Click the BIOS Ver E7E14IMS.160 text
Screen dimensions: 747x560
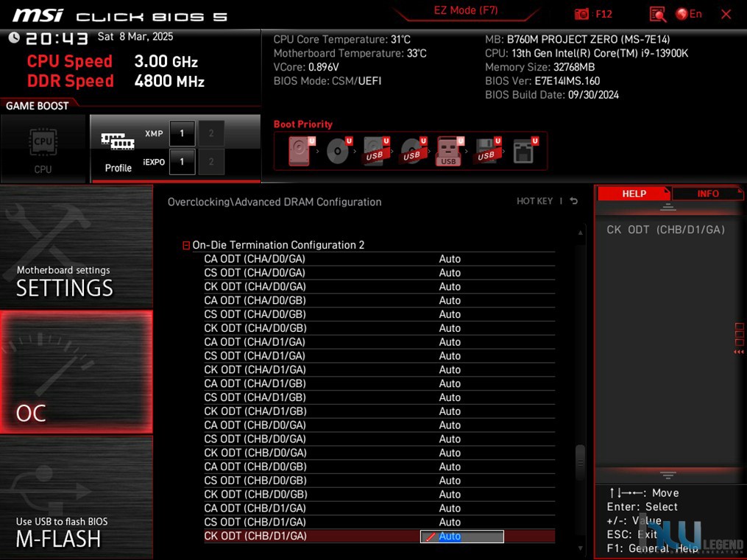[x=542, y=81]
